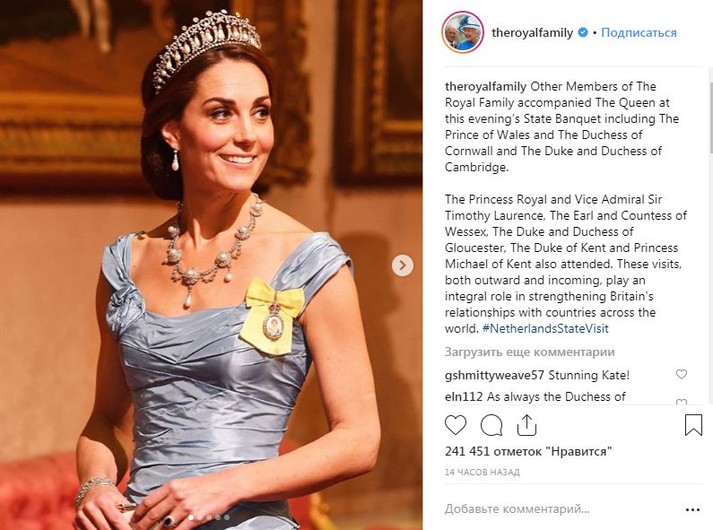The image size is (713, 530).
Task: Save the post with the bookmark icon
Action: click(x=693, y=425)
